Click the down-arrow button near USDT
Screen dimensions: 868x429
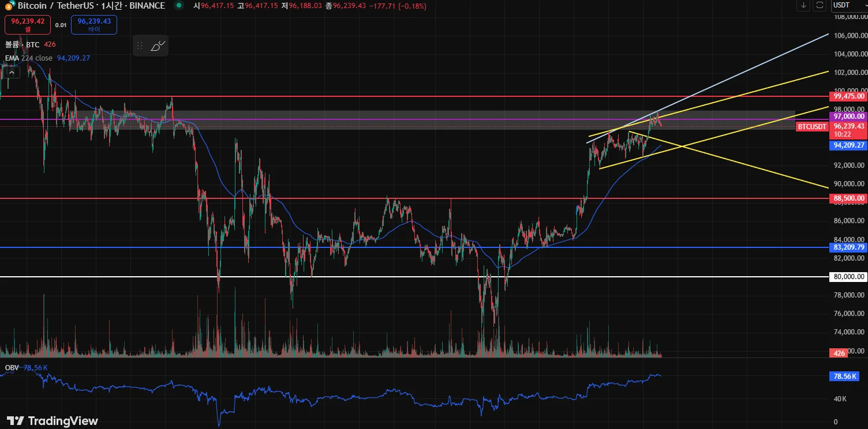(x=803, y=5)
